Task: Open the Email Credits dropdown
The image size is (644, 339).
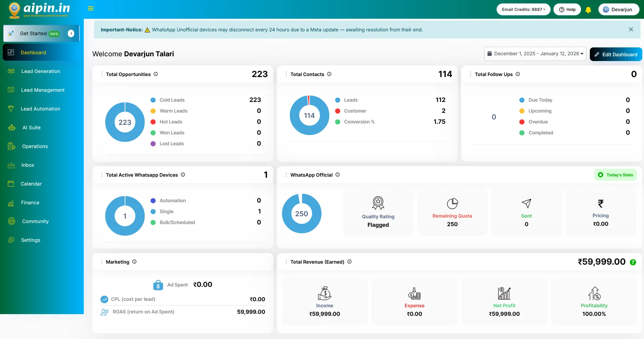Action: 523,10
